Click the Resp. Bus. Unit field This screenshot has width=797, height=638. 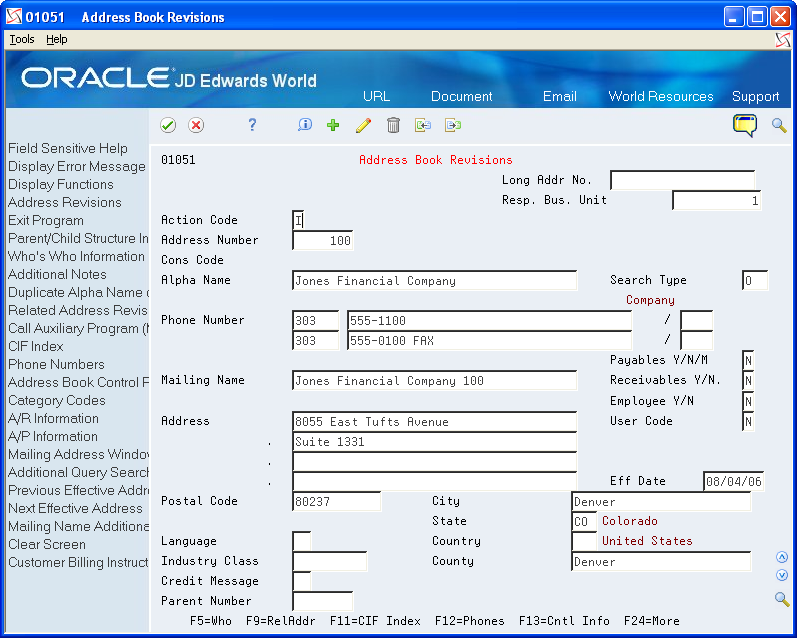716,200
